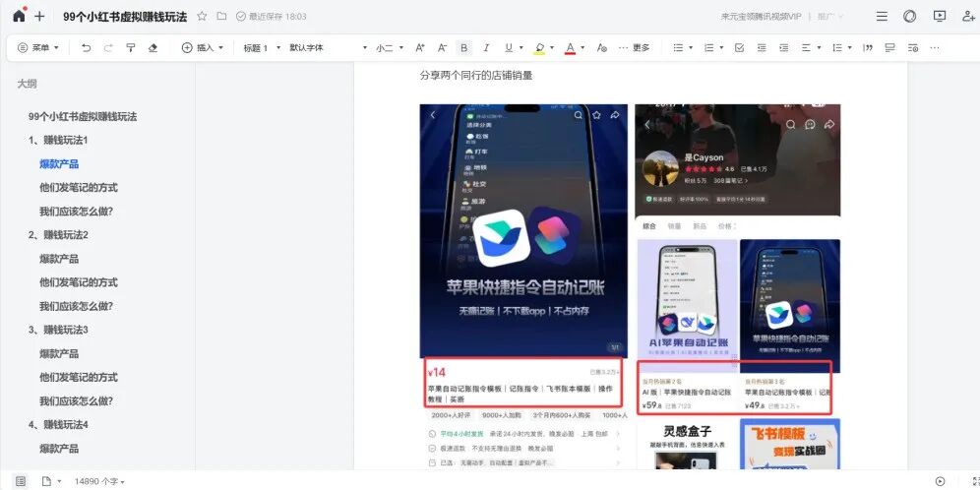This screenshot has width=980, height=490.
Task: Toggle the outline panel from status bar
Action: (21, 481)
